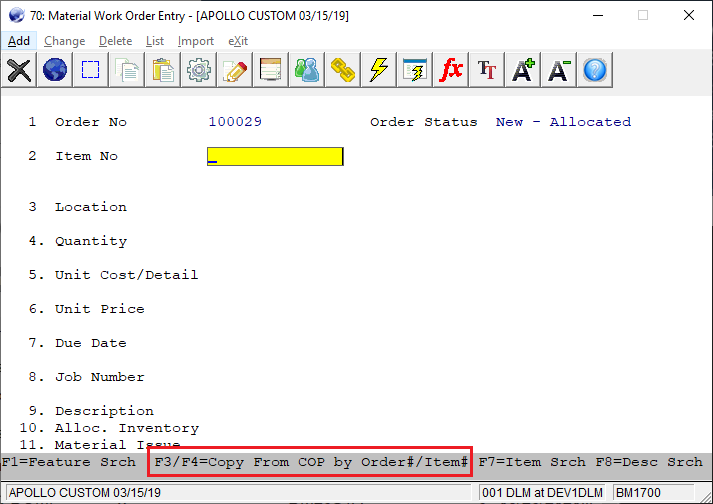Viewport: 713px width, 504px height.
Task: Click the 'New - Allocated' order status value
Action: [x=563, y=122]
